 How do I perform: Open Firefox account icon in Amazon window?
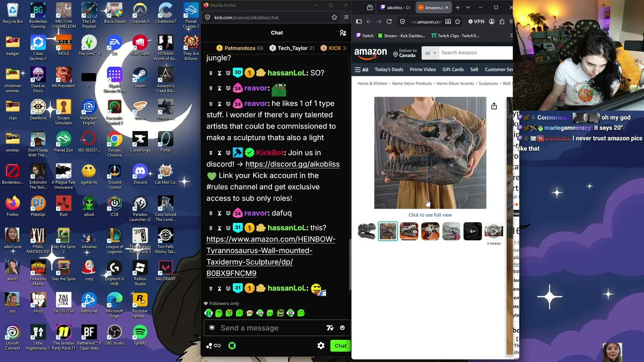[x=492, y=22]
